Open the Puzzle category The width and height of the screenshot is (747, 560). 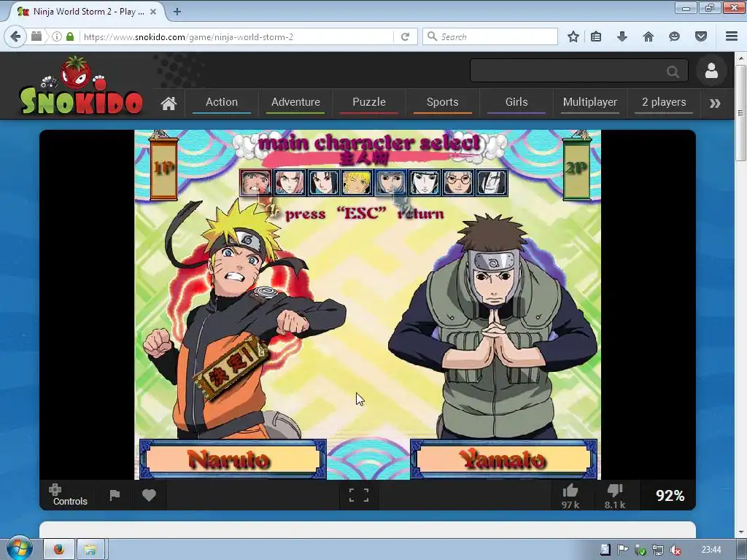[368, 102]
